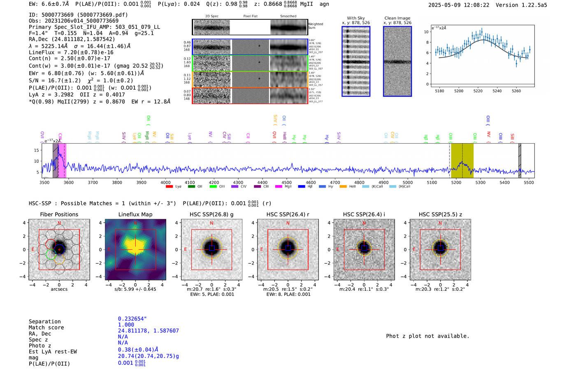Select the 's/b: 5.99 +/- 0.645' caption

tap(135, 289)
